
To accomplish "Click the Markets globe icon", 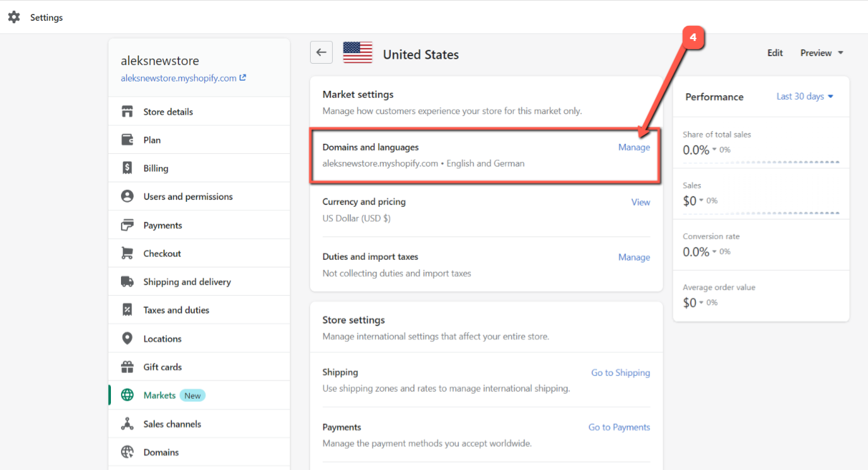I will coord(127,396).
